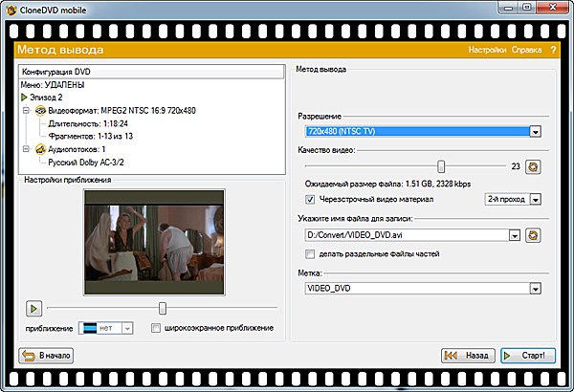574x392 pixels.
Task: Click the video format film reel icon
Action: 41,110
